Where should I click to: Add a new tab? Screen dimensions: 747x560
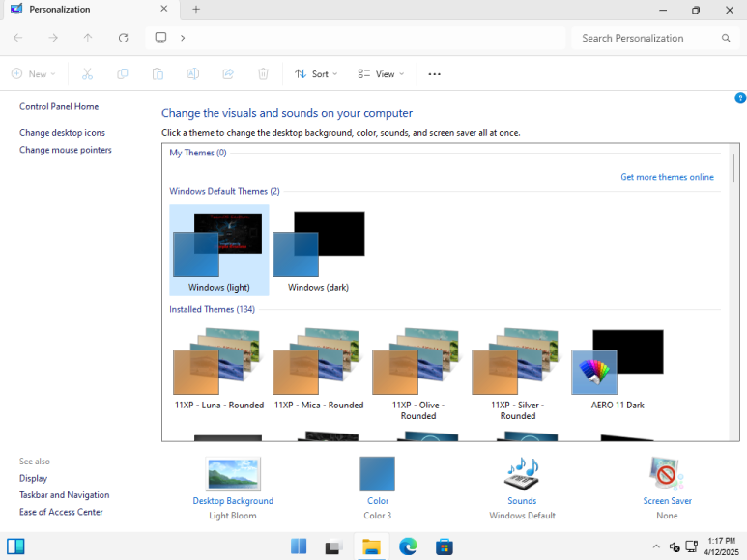[196, 9]
